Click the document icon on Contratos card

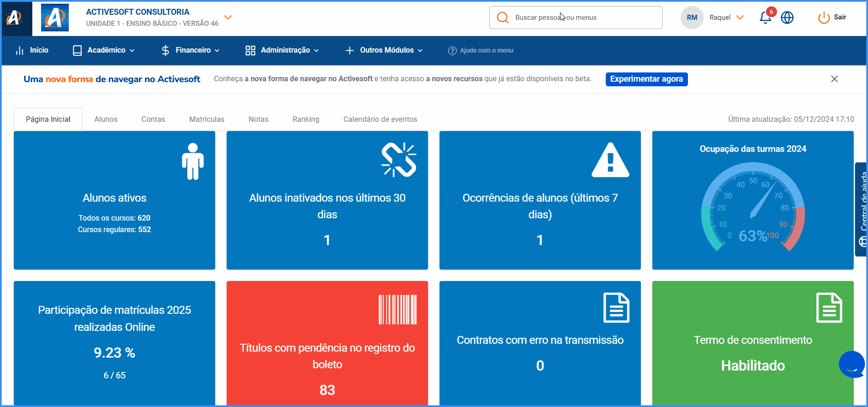click(616, 308)
